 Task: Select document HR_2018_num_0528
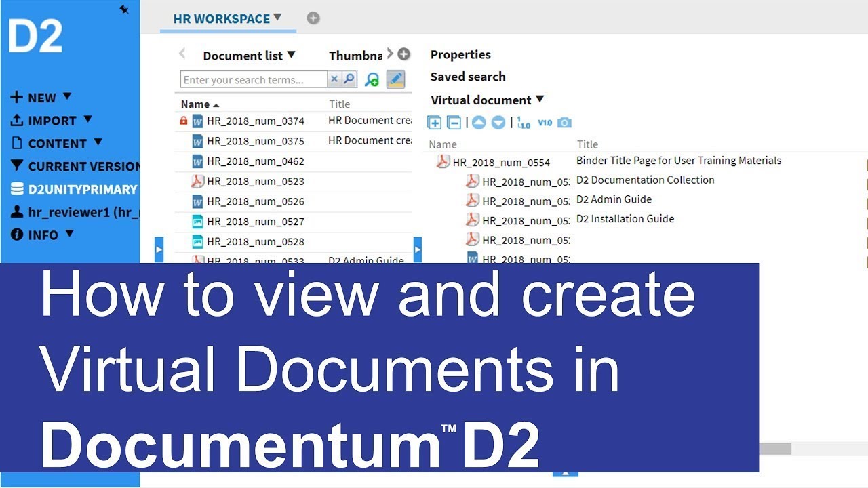[256, 241]
